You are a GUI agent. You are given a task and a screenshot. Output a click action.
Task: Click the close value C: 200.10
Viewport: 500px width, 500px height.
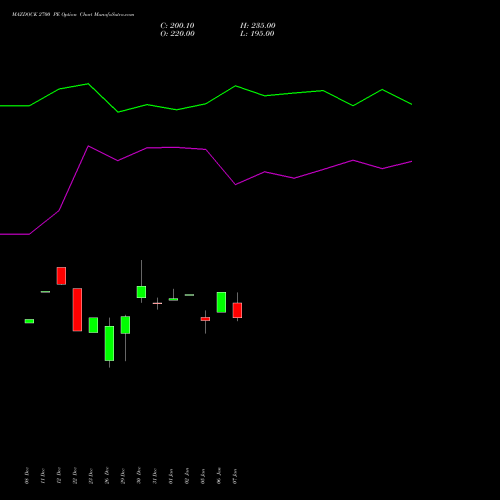tap(177, 26)
